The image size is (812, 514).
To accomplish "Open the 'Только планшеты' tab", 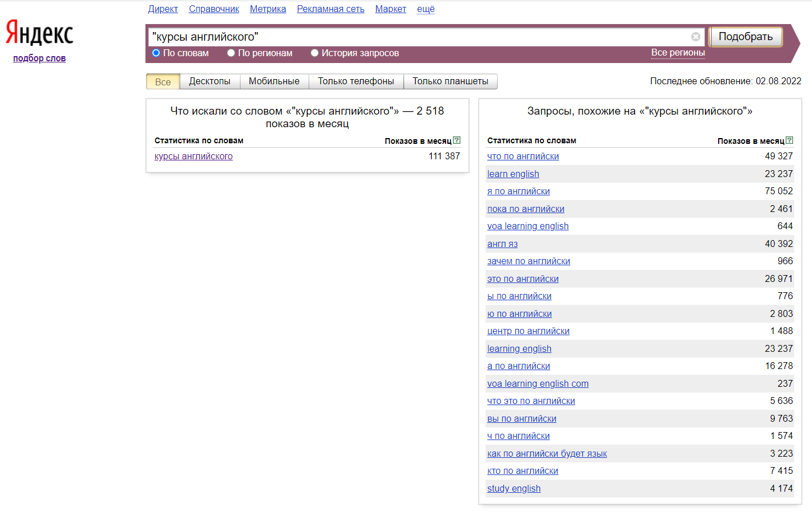I will coord(450,81).
